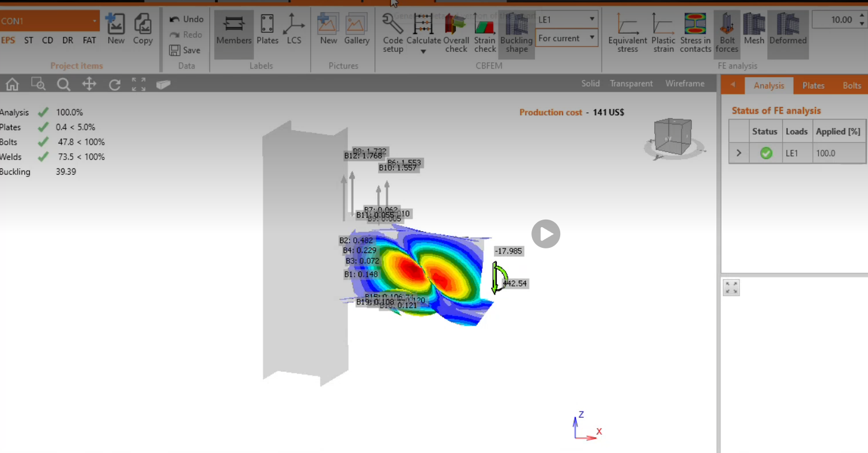
Task: Expand the LE1 row in status table
Action: 738,153
